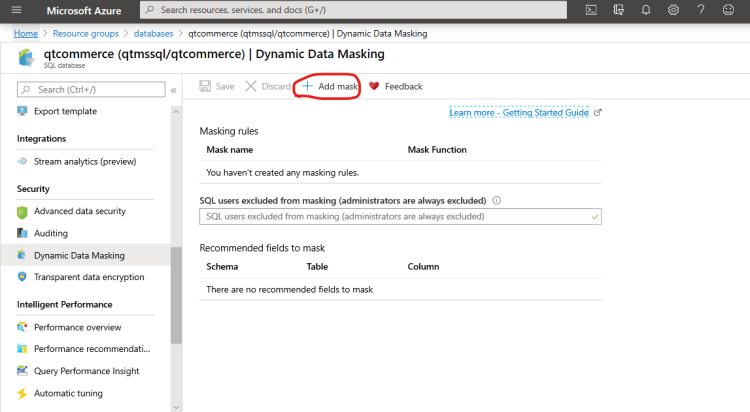Viewport: 750px width, 412px height.
Task: Open the Directory and subscription filter icon
Action: coord(618,10)
